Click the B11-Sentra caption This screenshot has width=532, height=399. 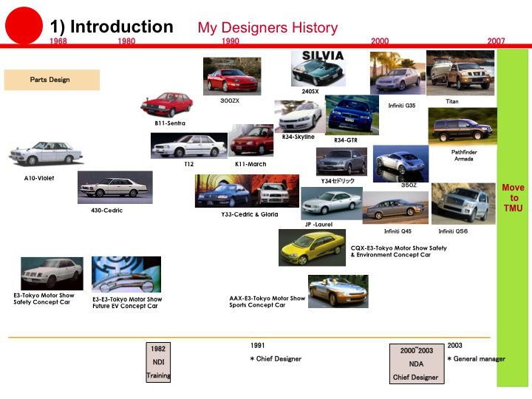tap(170, 123)
